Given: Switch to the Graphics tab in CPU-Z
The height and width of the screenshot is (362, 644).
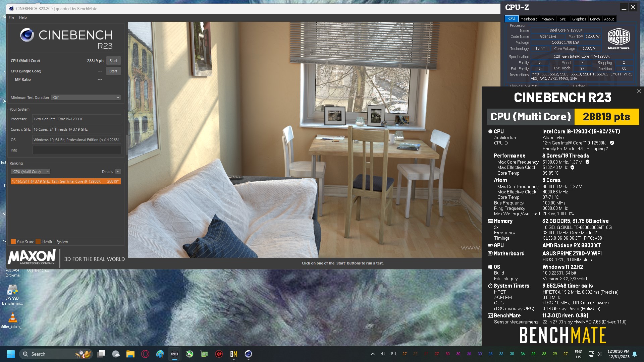Looking at the screenshot, I should coord(579,19).
